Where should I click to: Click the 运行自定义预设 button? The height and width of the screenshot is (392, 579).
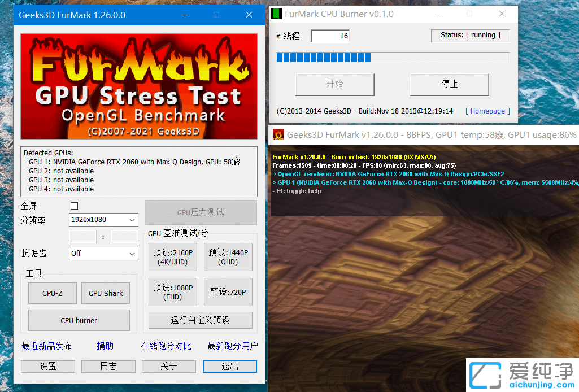[201, 320]
